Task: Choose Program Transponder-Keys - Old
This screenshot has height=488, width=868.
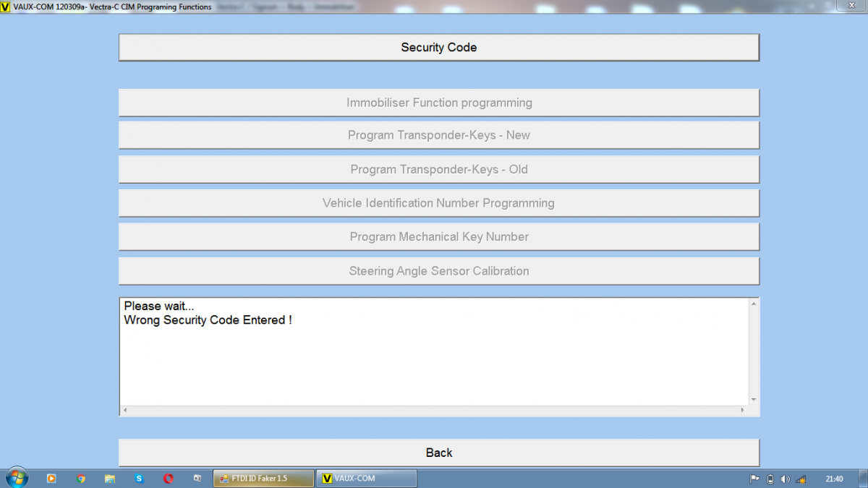Action: [x=439, y=170]
